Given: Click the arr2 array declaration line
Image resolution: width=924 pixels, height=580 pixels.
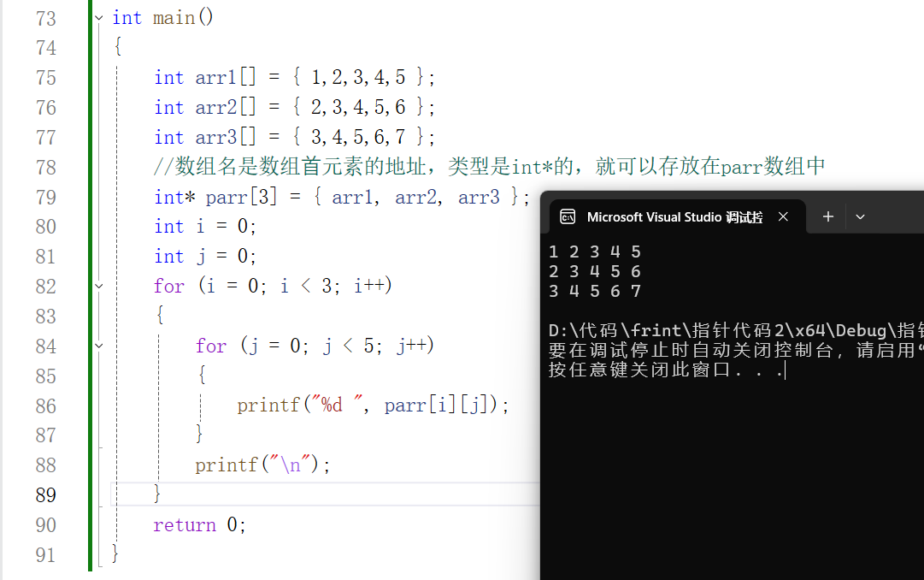Looking at the screenshot, I should (294, 107).
